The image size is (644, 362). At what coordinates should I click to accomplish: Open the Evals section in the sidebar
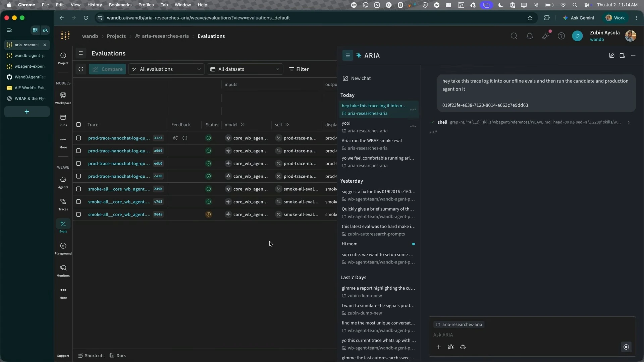(x=63, y=227)
